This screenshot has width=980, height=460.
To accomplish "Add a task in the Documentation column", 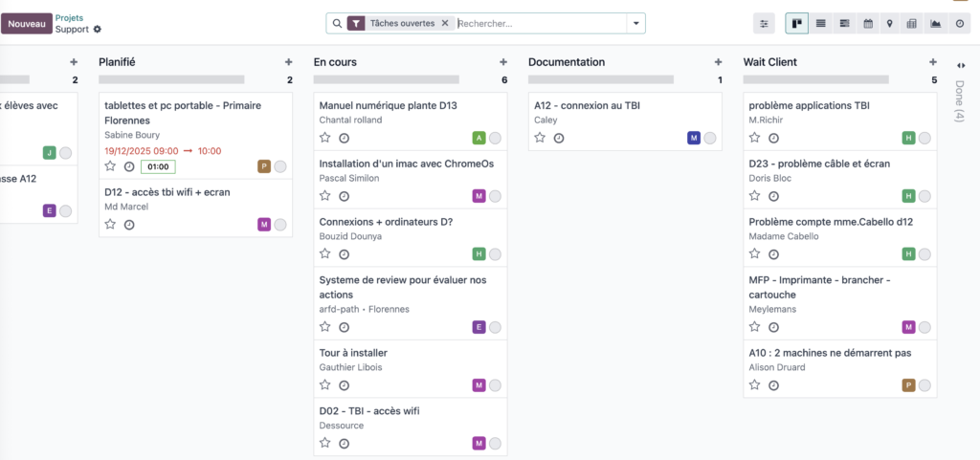I will (718, 62).
